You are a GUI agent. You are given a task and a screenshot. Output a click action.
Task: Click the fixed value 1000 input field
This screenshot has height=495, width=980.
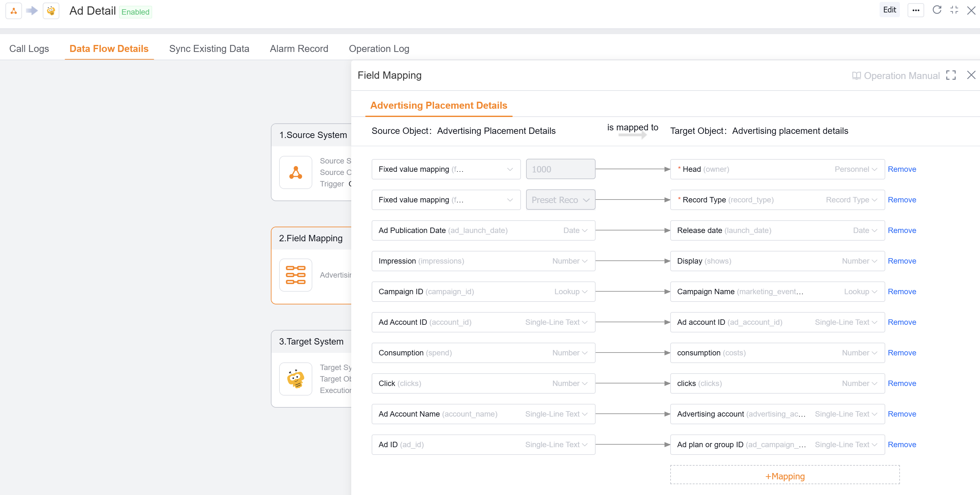coord(560,169)
